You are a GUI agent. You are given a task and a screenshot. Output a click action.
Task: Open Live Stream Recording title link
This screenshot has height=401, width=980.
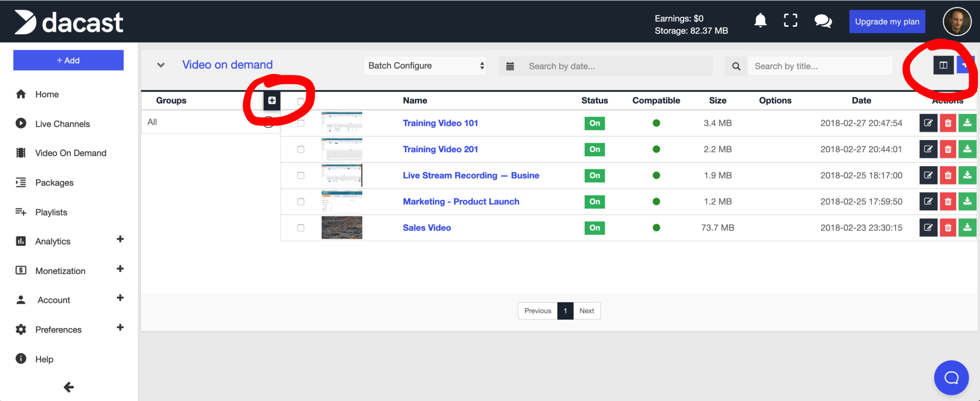471,175
